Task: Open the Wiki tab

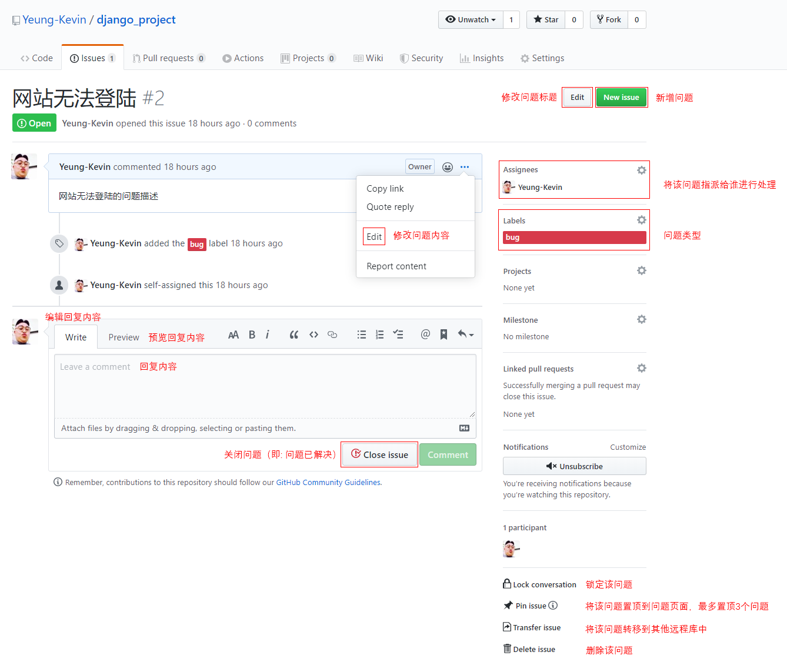Action: [x=368, y=58]
